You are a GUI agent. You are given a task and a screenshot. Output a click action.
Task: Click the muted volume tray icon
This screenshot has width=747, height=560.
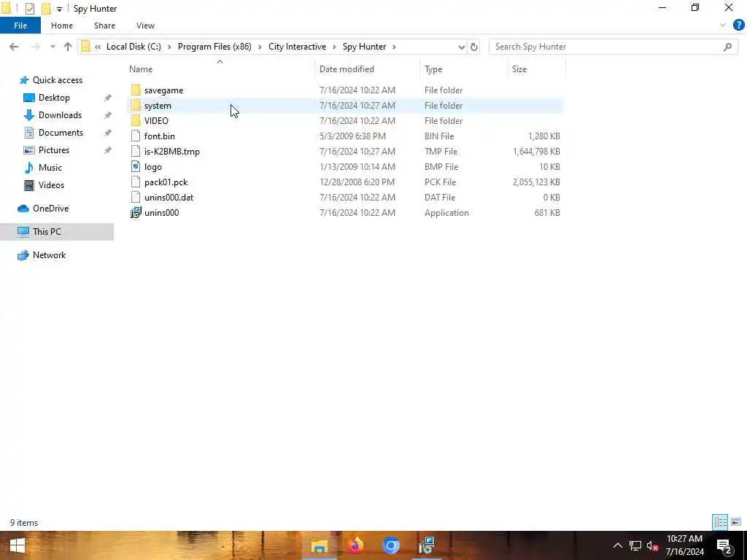pos(652,545)
